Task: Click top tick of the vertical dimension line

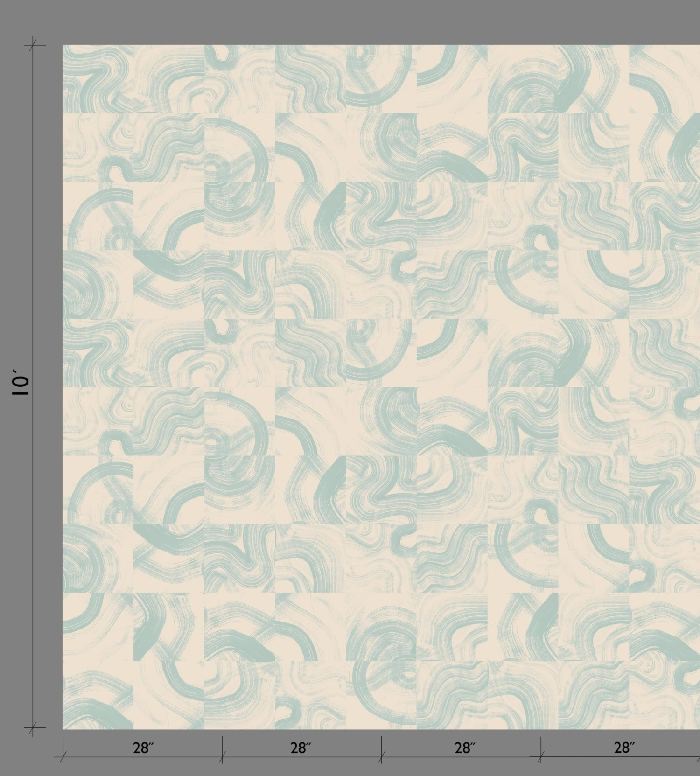Action: 33,45
